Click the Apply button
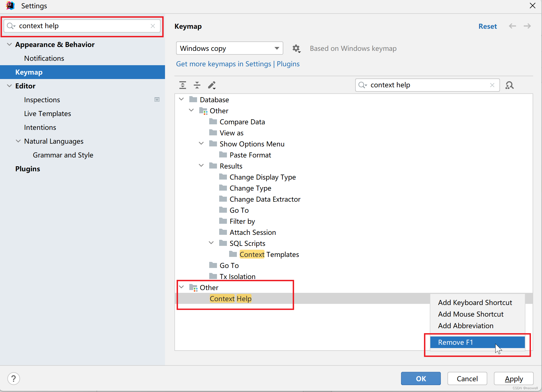Viewport: 542px width, 392px height. point(514,378)
